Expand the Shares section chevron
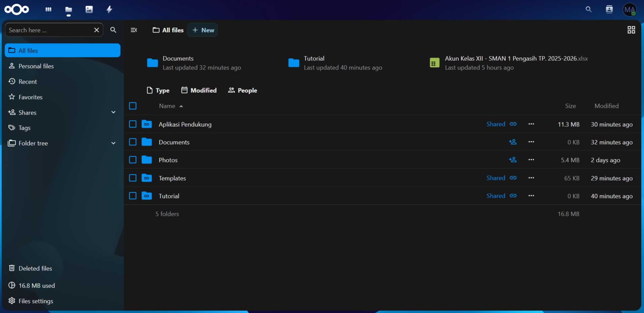This screenshot has width=644, height=313. 113,112
